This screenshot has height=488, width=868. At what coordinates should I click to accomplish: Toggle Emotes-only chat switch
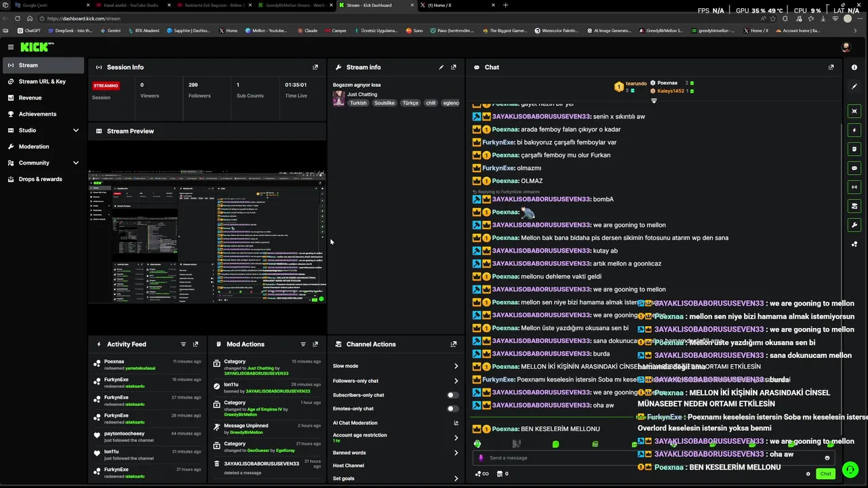point(452,409)
